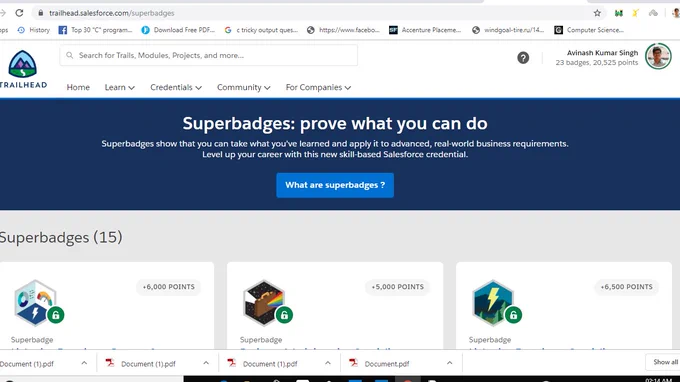Expand the For Companies menu

(318, 87)
